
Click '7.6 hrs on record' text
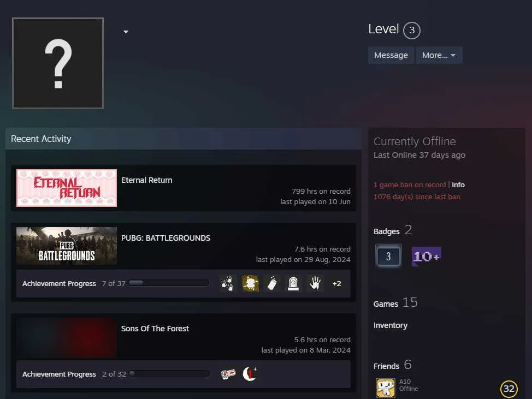click(322, 249)
